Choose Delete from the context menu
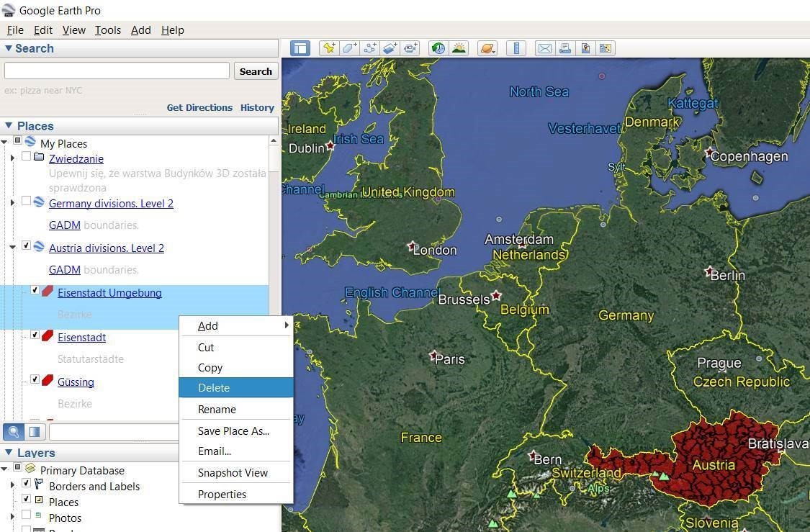 (x=236, y=388)
